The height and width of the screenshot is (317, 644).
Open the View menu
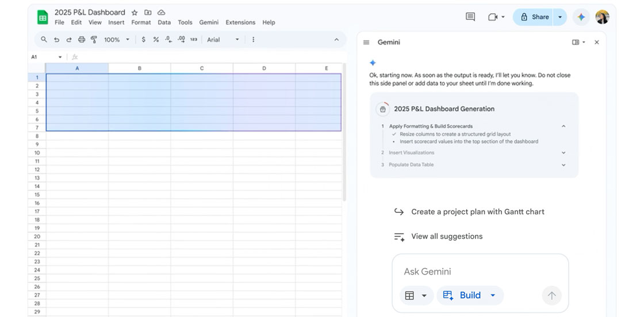click(x=95, y=22)
